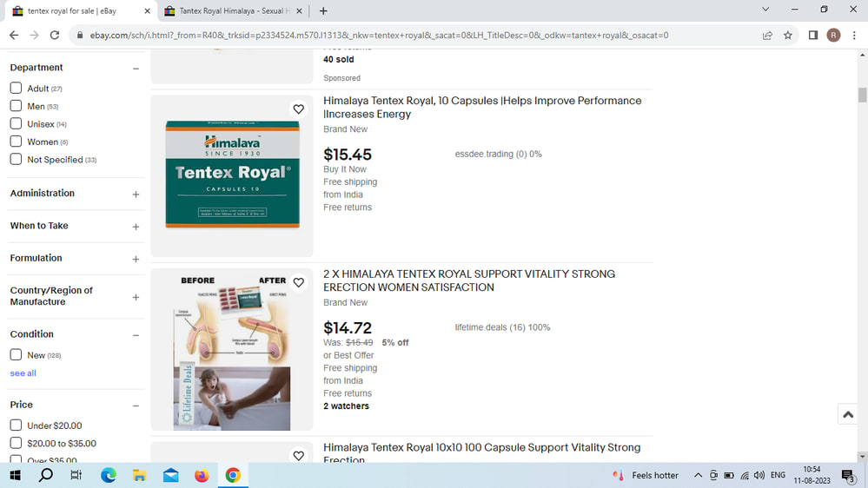Open Chrome profile avatar R
The height and width of the screenshot is (488, 868).
pyautogui.click(x=833, y=35)
